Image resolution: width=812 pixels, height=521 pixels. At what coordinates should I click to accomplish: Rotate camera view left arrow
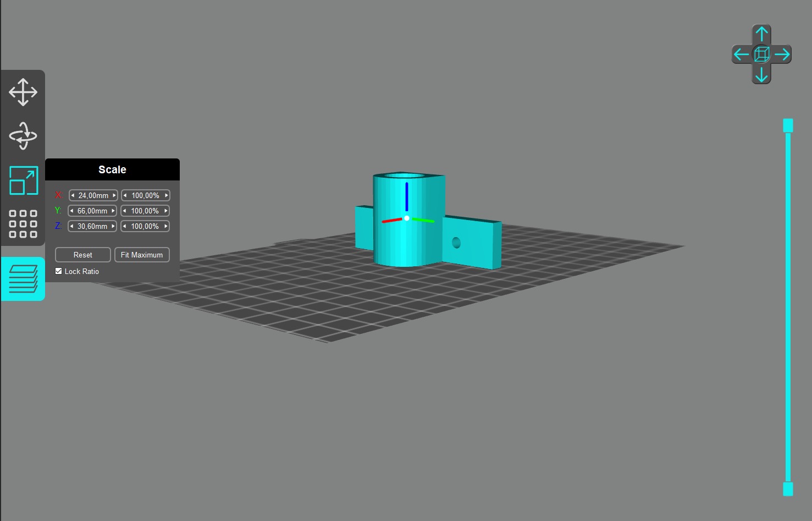click(741, 54)
